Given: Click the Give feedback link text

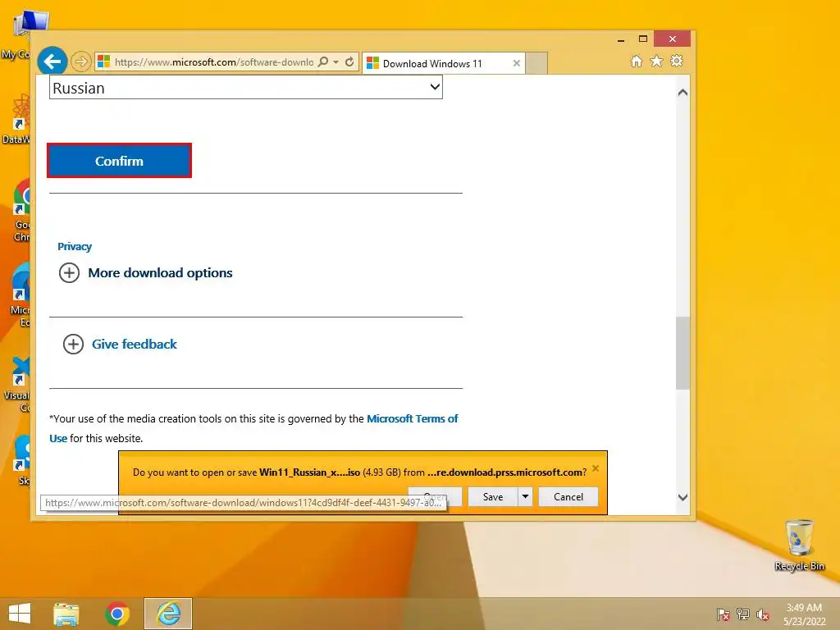Looking at the screenshot, I should coord(135,344).
